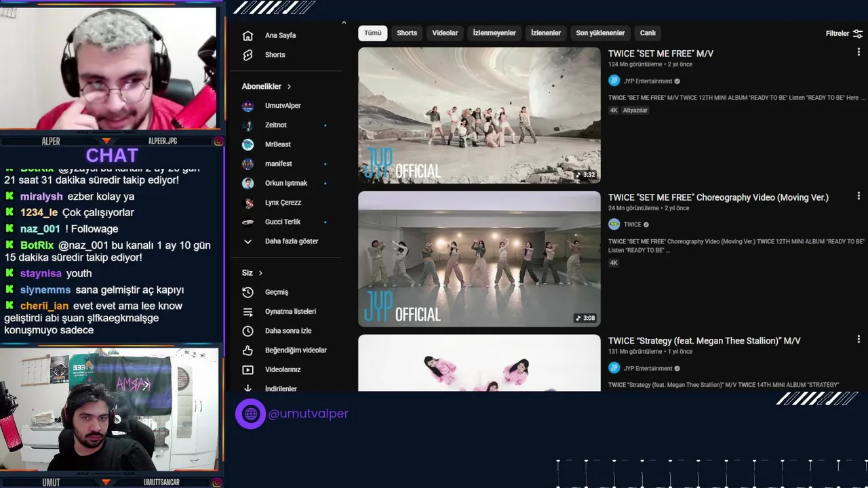Open Lynx Çerezz channel avatar
This screenshot has width=868, height=488.
pyautogui.click(x=248, y=203)
